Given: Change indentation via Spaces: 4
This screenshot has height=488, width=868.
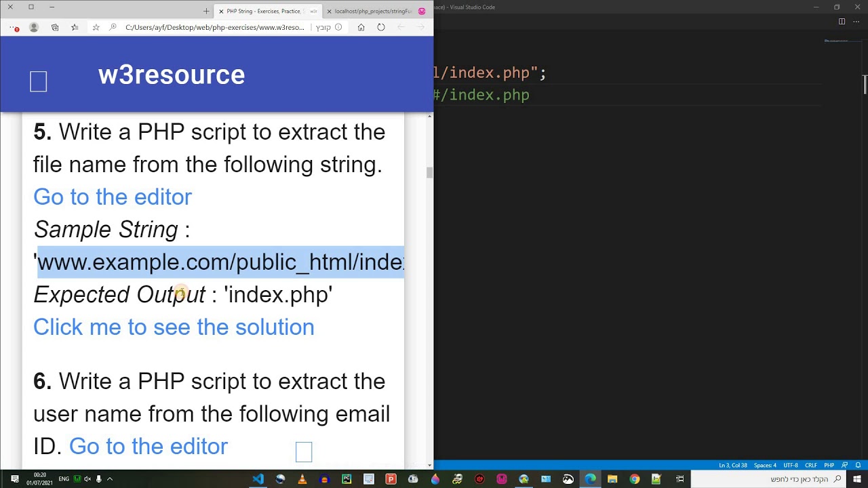Looking at the screenshot, I should coord(765,466).
